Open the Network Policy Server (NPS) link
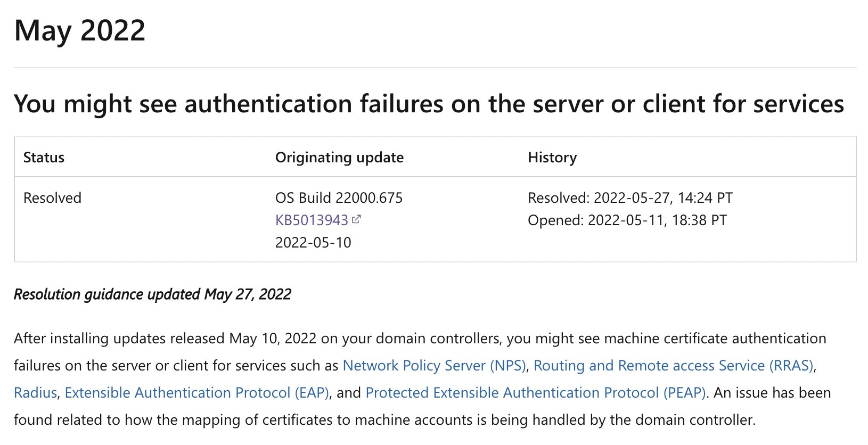 pyautogui.click(x=434, y=366)
